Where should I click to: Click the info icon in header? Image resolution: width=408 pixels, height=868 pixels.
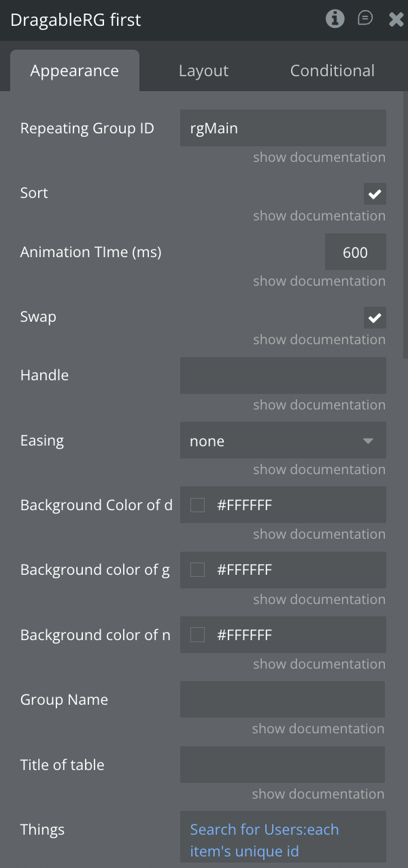tap(335, 18)
